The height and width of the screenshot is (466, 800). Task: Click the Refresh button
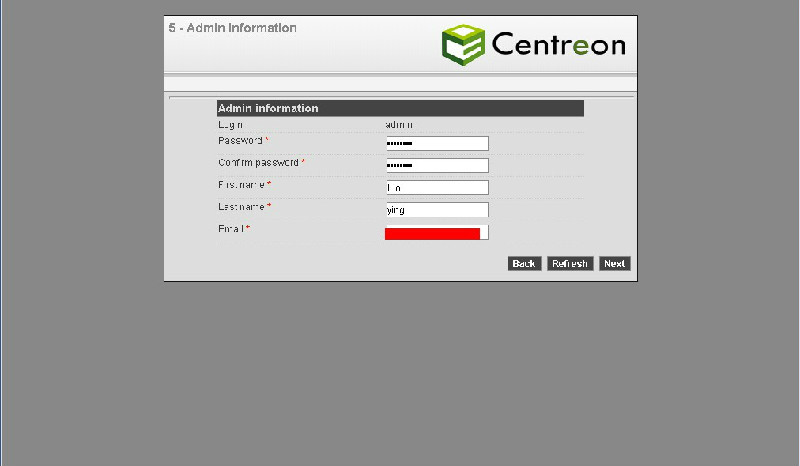point(569,264)
